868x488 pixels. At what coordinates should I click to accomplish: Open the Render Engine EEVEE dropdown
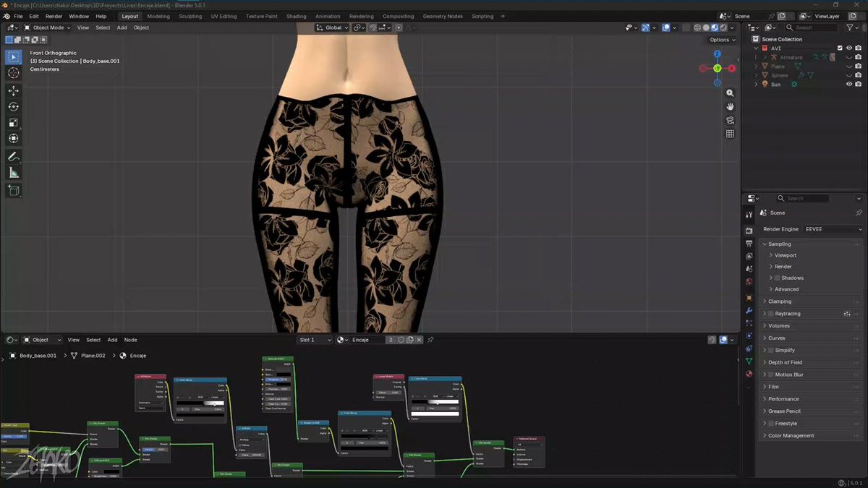834,229
